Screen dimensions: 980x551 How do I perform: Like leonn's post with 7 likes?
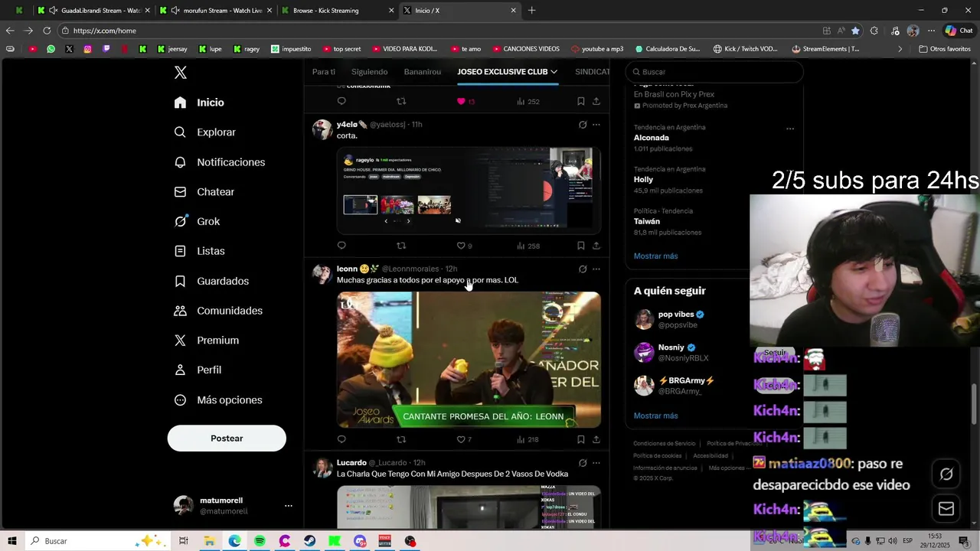[464, 439]
